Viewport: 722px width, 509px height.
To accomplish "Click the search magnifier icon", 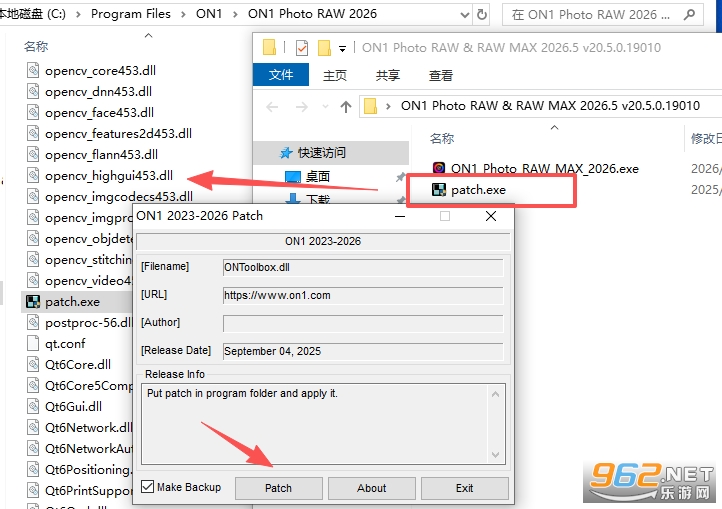I will (689, 15).
